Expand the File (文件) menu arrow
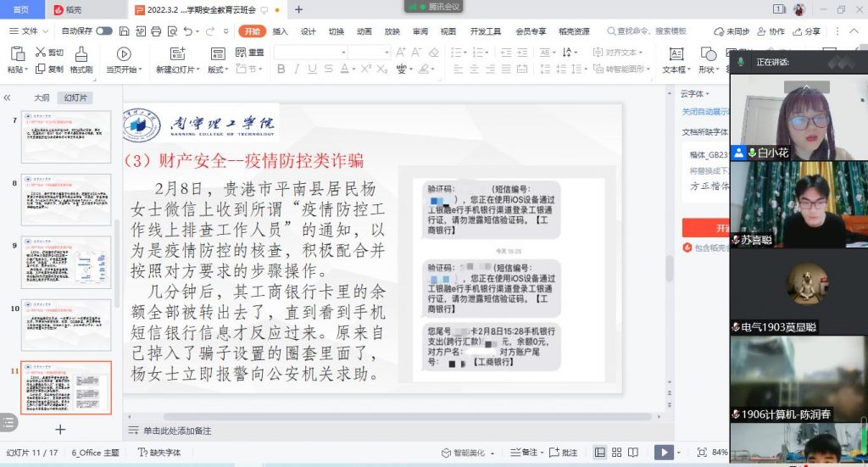868x467 pixels. pyautogui.click(x=44, y=31)
